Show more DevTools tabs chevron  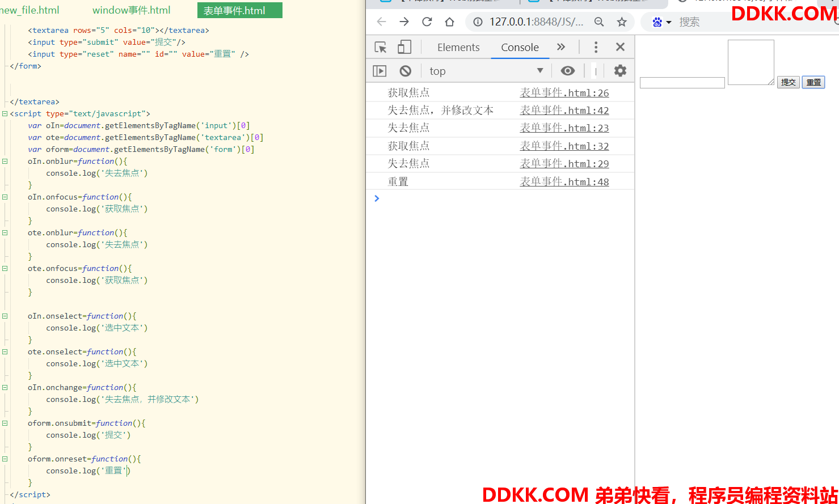point(561,47)
